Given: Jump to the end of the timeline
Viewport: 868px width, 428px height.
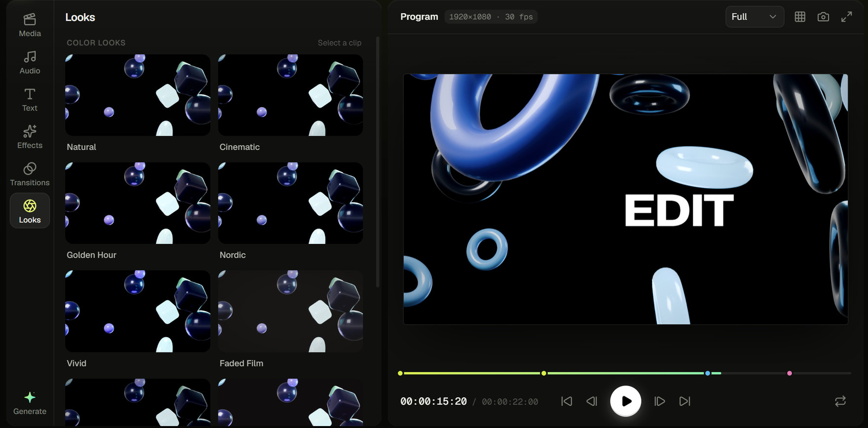Looking at the screenshot, I should [x=685, y=401].
